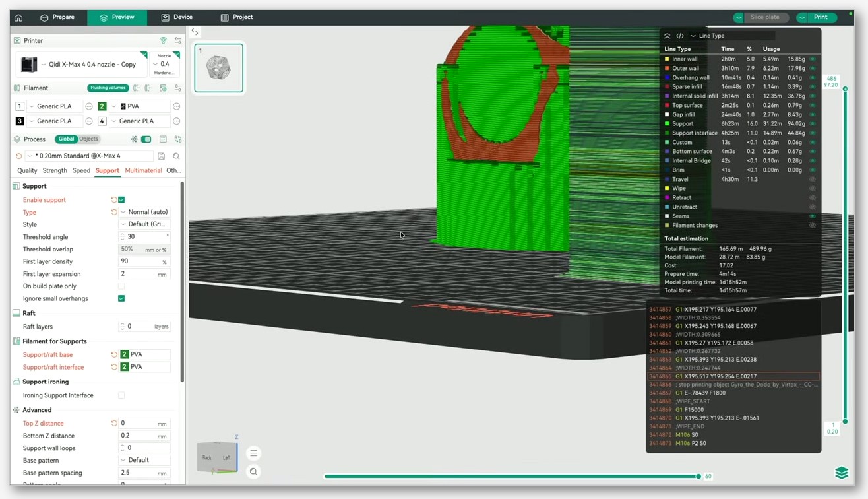Open the Nozzle 0.4 dropdown
868x499 pixels.
[x=165, y=65]
